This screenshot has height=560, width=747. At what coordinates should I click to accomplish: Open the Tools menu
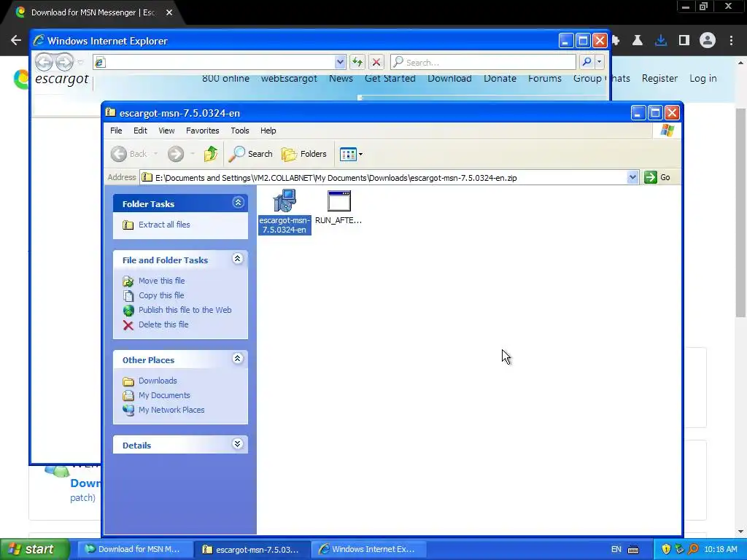(239, 131)
